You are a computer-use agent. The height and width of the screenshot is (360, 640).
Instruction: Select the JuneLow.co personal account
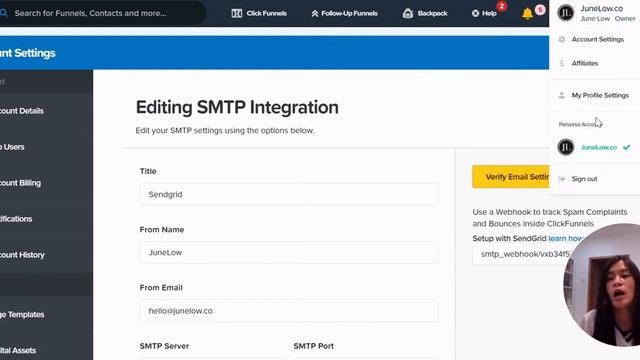(599, 147)
